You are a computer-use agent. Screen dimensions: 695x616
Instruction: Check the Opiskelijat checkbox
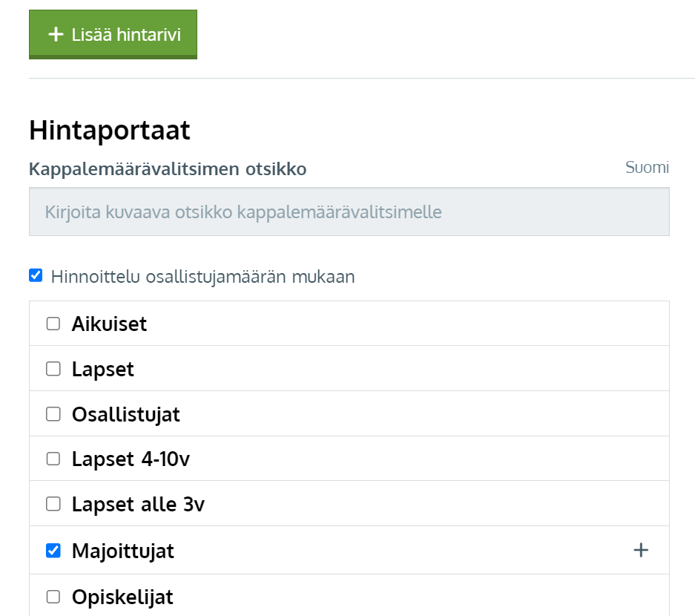(x=53, y=597)
